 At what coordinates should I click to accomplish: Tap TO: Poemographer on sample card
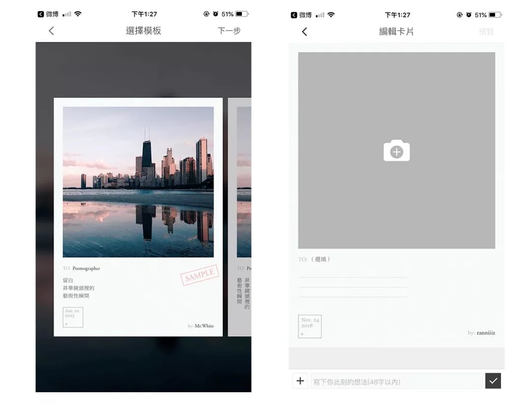pos(81,268)
